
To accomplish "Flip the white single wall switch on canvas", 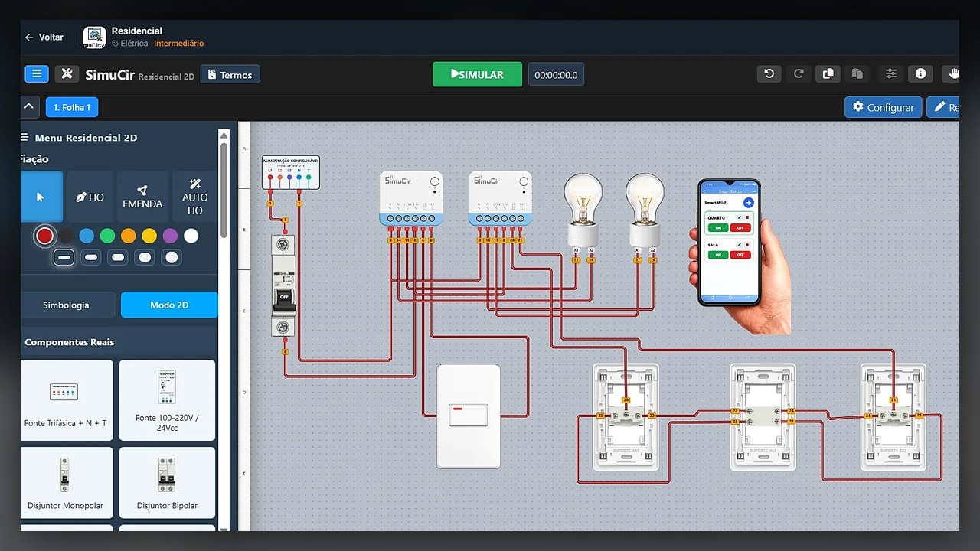I will pyautogui.click(x=468, y=416).
